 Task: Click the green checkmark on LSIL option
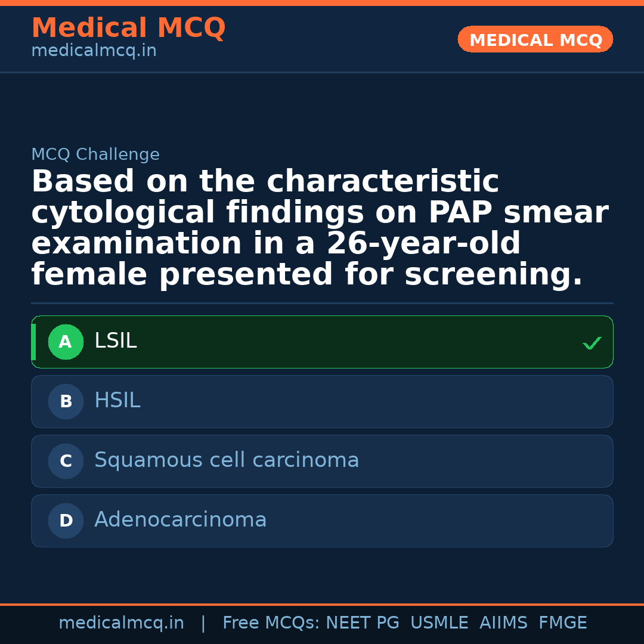pos(592,343)
